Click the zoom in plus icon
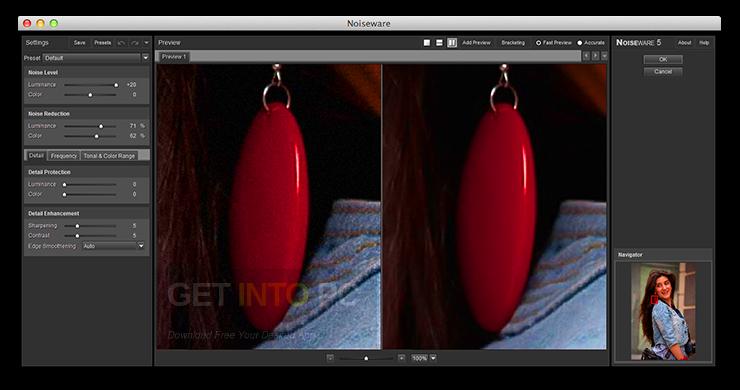This screenshot has height=390, width=740. [x=401, y=358]
